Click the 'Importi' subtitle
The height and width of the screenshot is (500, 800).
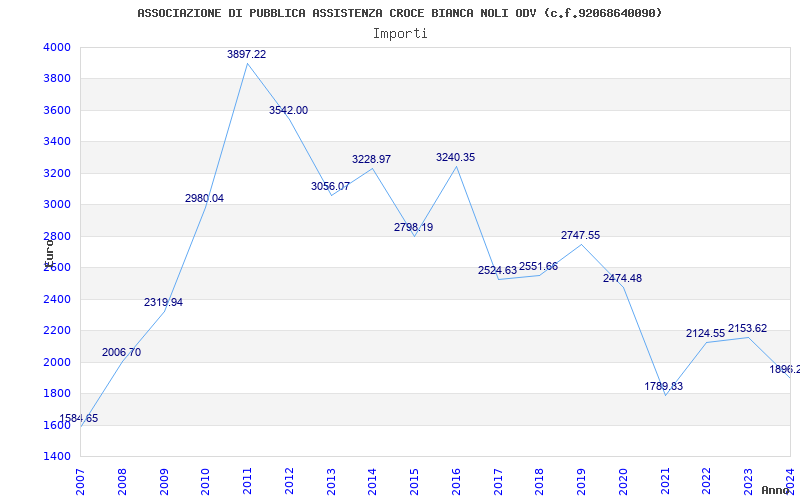[400, 34]
